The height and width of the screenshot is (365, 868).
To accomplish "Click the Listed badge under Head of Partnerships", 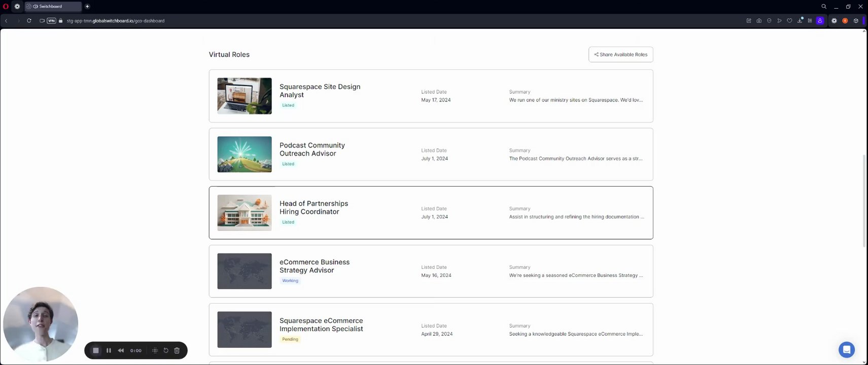I will 288,223.
